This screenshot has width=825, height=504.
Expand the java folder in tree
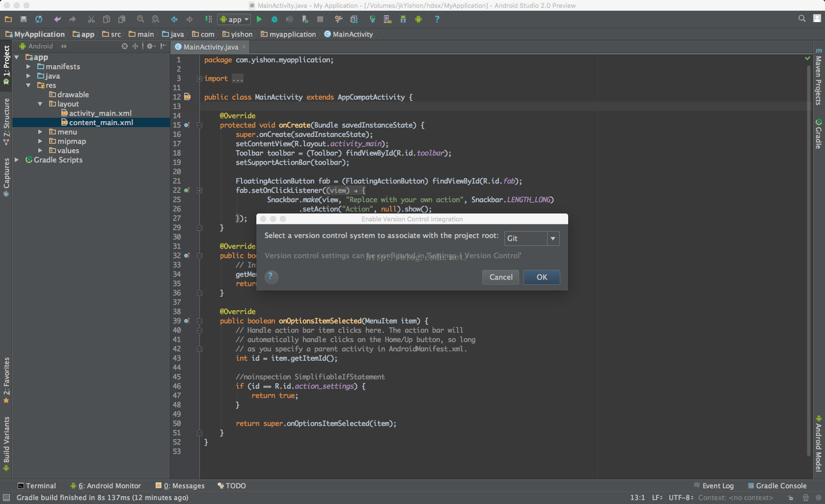click(28, 76)
